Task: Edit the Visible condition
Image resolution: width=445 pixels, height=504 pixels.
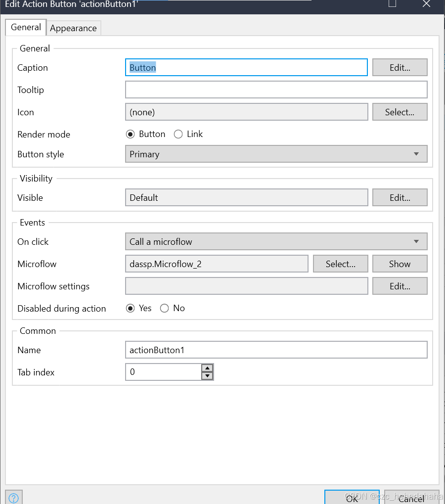Action: (400, 197)
